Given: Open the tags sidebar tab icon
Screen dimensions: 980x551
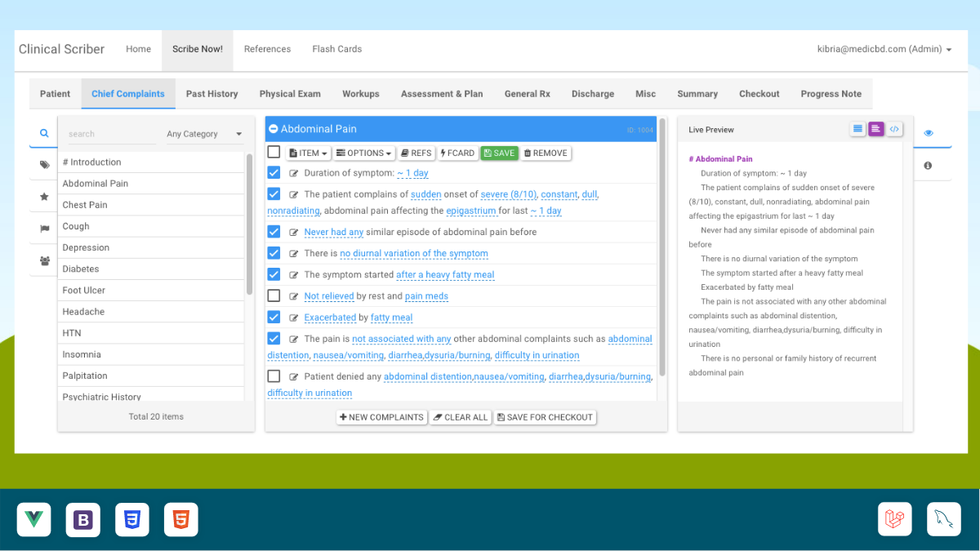Looking at the screenshot, I should point(44,165).
